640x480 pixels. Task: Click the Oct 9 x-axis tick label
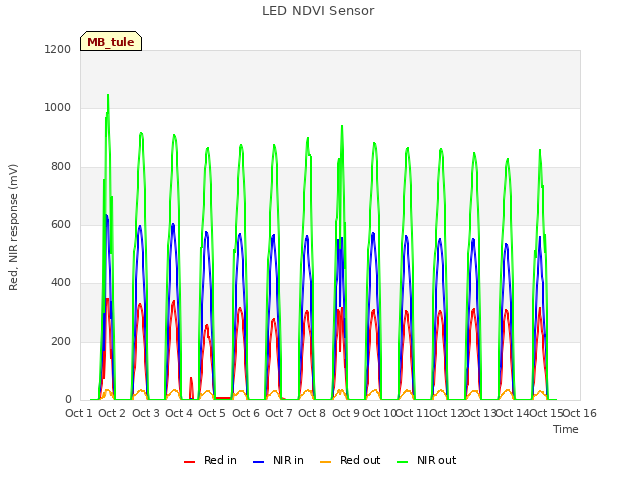pyautogui.click(x=346, y=413)
